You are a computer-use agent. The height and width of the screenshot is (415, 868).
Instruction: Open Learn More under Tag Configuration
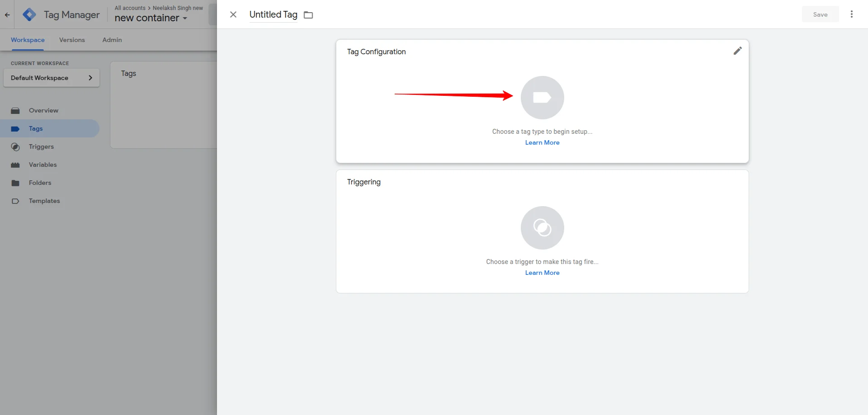click(542, 142)
